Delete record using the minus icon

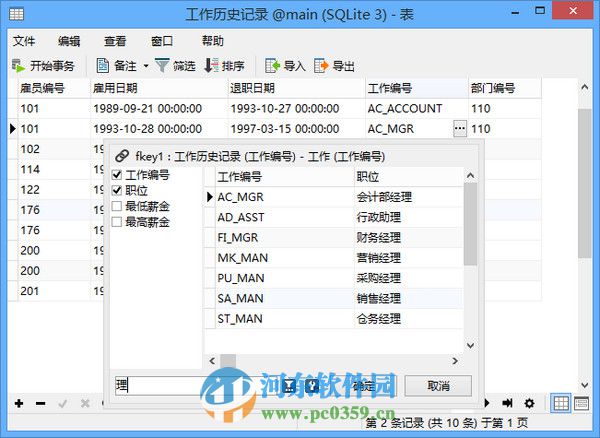(x=41, y=403)
